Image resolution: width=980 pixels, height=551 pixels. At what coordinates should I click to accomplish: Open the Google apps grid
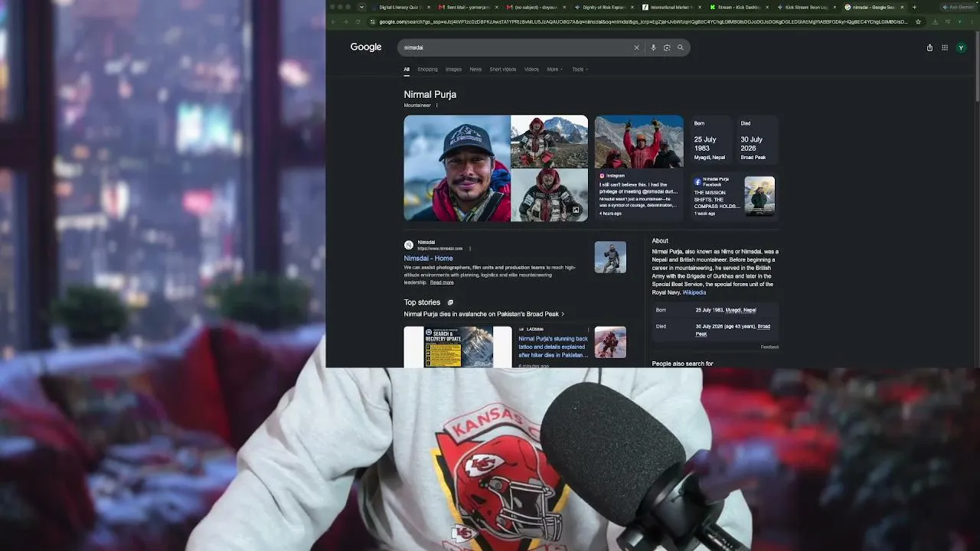point(945,47)
